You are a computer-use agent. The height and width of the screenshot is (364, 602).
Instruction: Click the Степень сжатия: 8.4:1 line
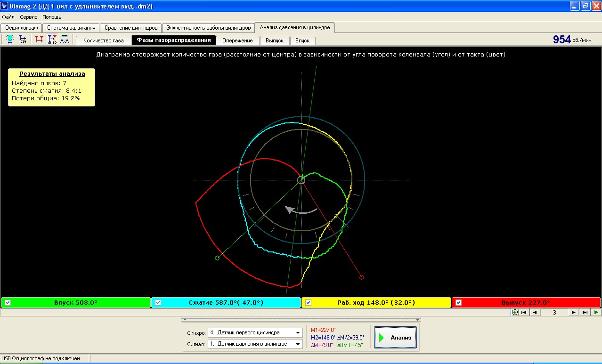(x=47, y=90)
